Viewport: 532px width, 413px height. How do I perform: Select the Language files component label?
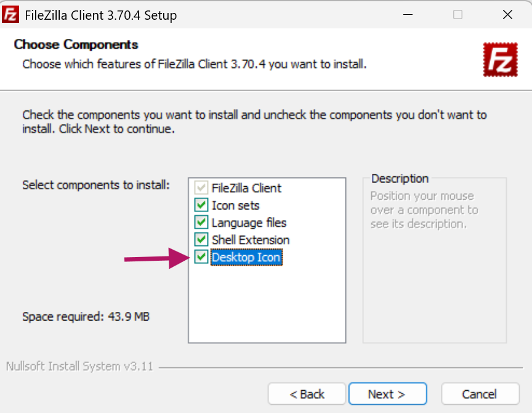[x=249, y=223]
